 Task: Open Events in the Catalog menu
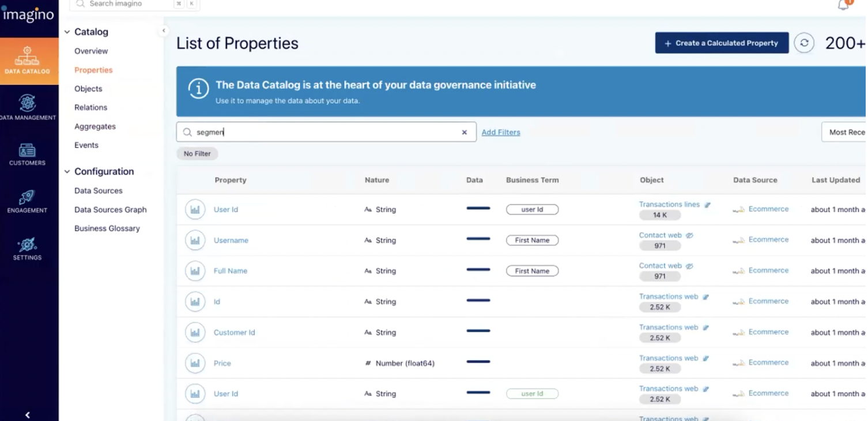tap(86, 145)
